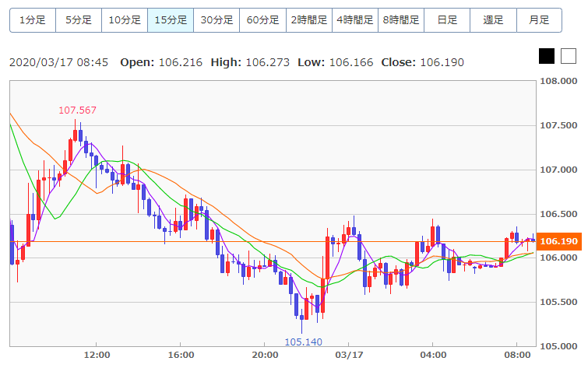Click the 106.500 price axis label
This screenshot has height=368, width=588.
(x=558, y=214)
